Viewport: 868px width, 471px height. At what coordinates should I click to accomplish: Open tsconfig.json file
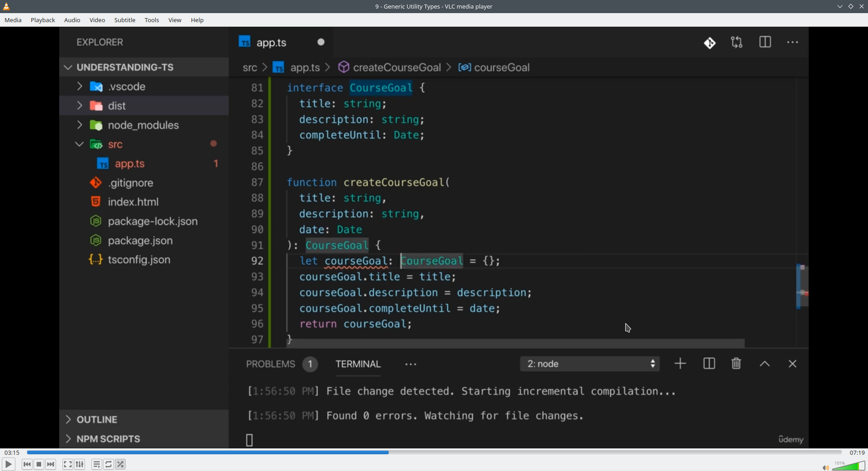click(x=144, y=260)
